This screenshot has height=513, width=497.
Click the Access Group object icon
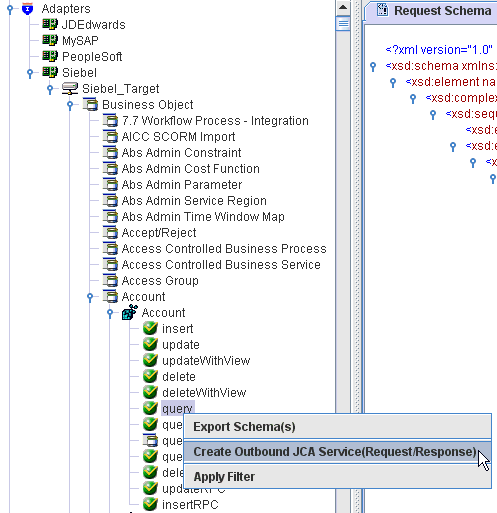coord(110,281)
